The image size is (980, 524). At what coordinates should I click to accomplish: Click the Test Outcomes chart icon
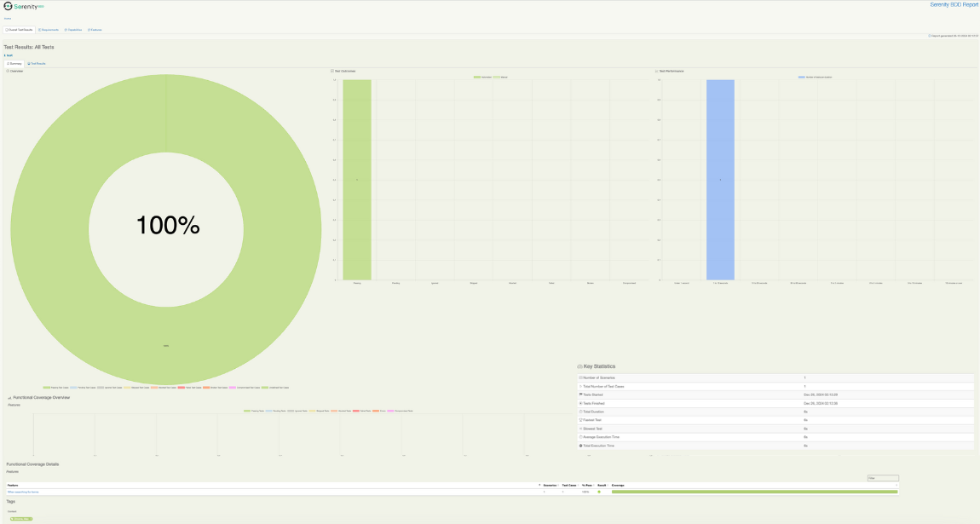pyautogui.click(x=332, y=71)
